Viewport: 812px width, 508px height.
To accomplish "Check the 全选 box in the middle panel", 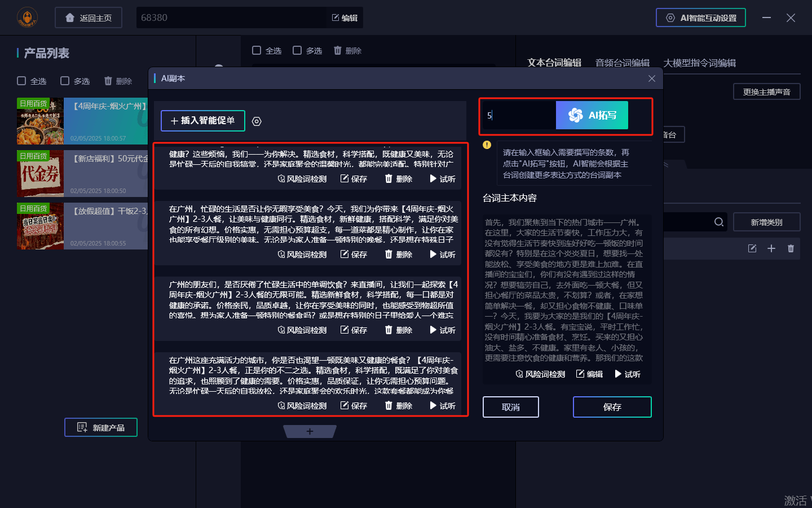I will click(257, 50).
